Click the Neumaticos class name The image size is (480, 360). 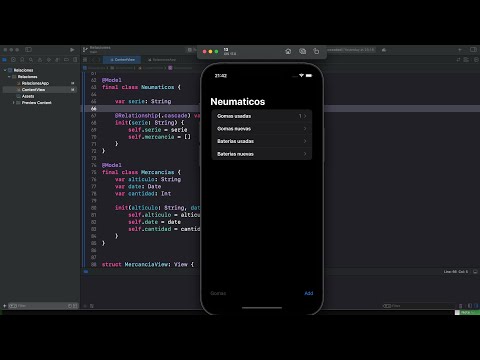point(157,87)
